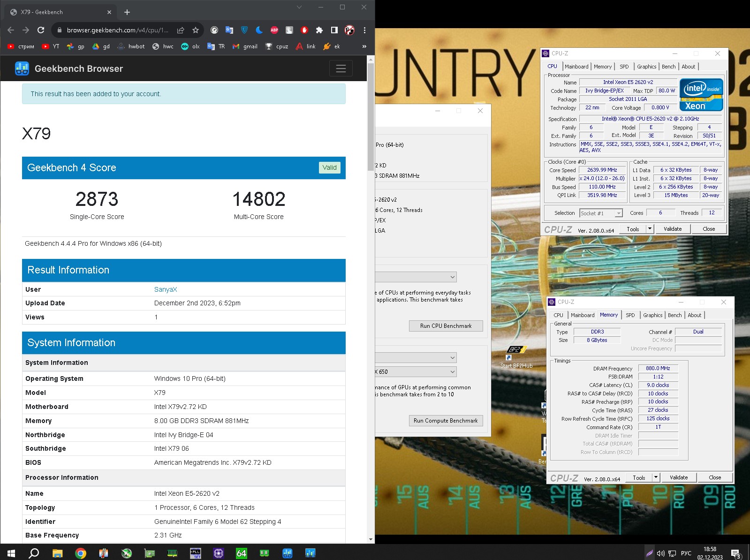Viewport: 750px width, 560px height.
Task: Open File Explorer from taskbar
Action: (57, 553)
